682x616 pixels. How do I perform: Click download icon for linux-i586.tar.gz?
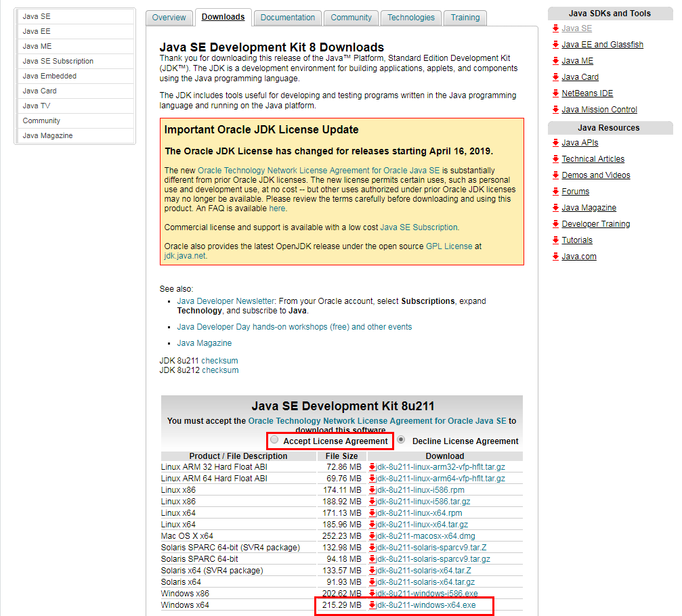[372, 502]
